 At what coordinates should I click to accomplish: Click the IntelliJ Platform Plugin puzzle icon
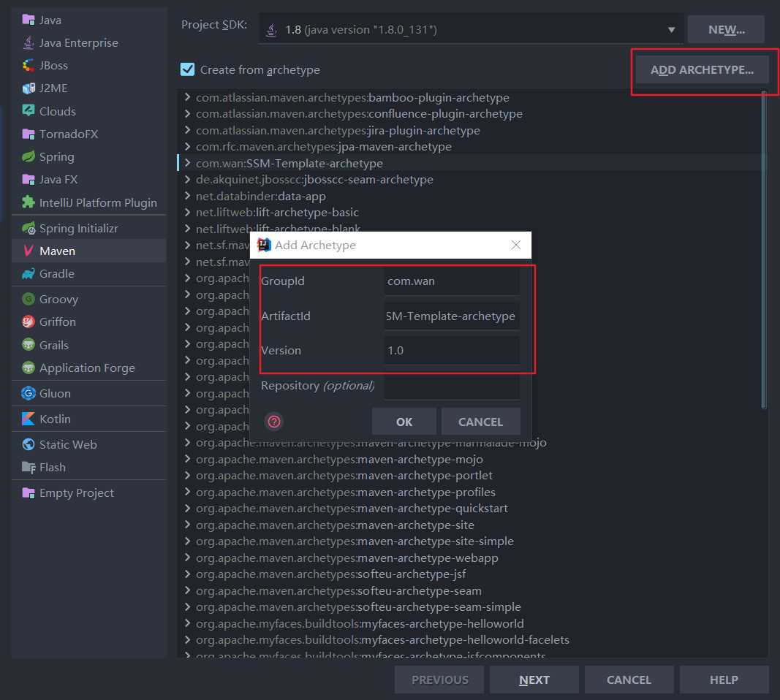tap(29, 202)
